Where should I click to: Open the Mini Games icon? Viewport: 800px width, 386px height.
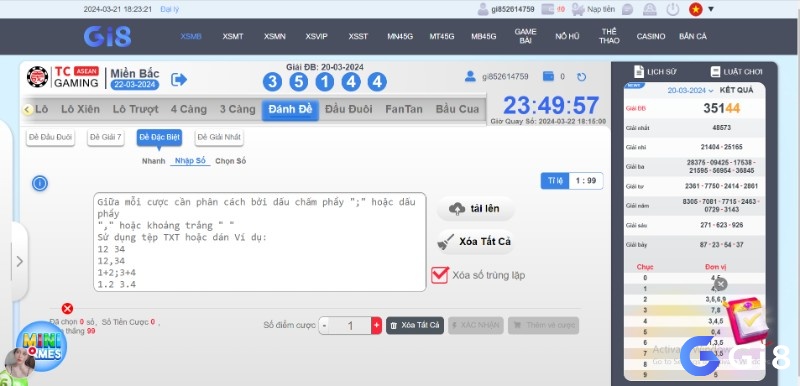click(x=41, y=347)
